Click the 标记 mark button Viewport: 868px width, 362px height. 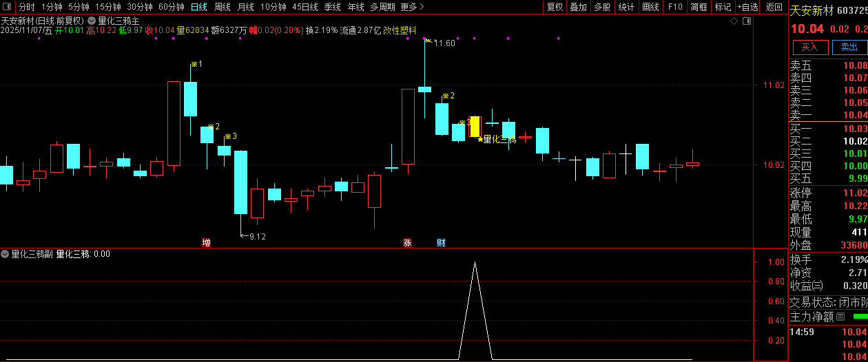coord(723,7)
